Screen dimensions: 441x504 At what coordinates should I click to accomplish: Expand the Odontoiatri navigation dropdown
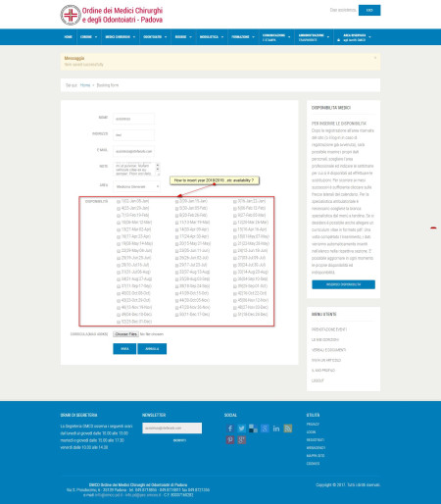click(x=155, y=37)
